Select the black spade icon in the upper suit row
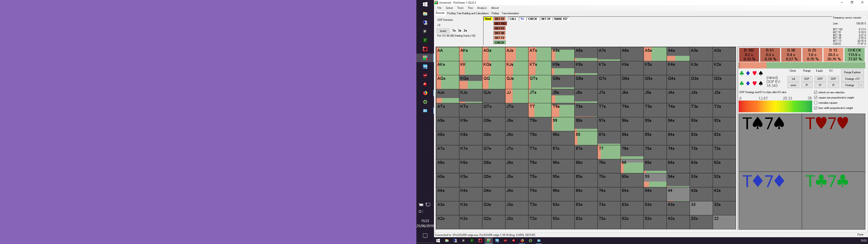 (x=761, y=73)
